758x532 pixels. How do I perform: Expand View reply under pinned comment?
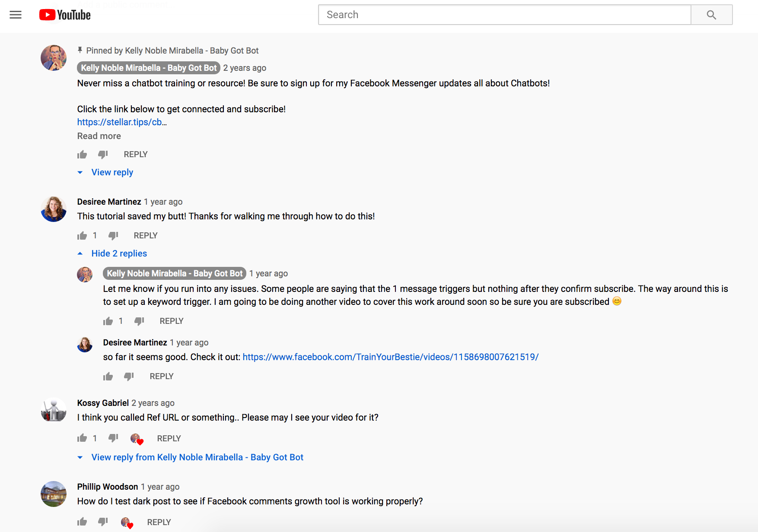112,172
